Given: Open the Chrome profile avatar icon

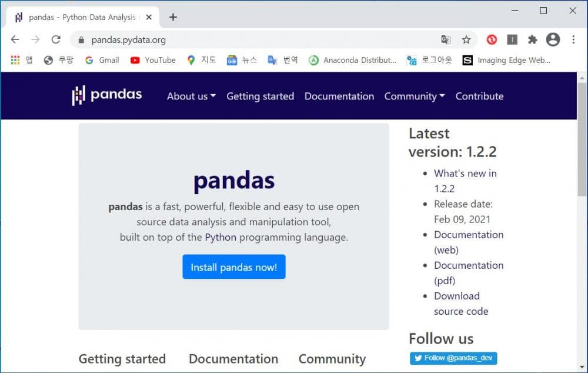Looking at the screenshot, I should [553, 39].
